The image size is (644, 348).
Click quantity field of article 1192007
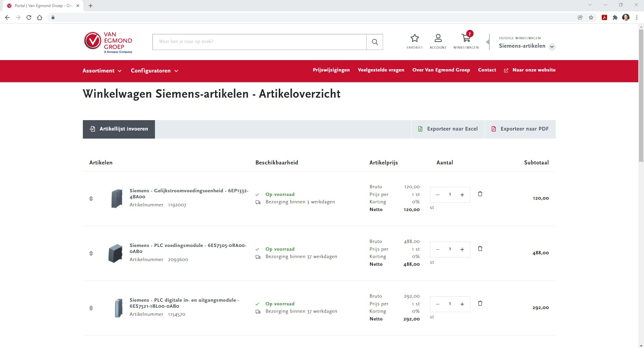(x=450, y=195)
